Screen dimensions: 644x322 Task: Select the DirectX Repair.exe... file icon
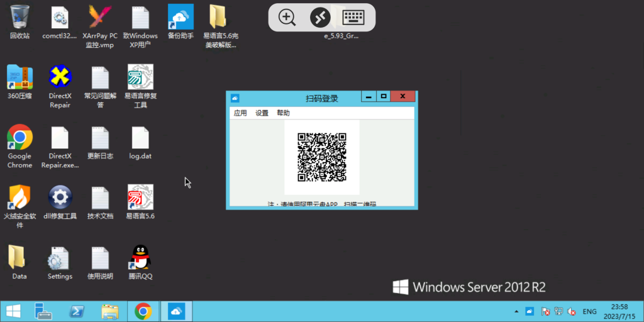60,137
